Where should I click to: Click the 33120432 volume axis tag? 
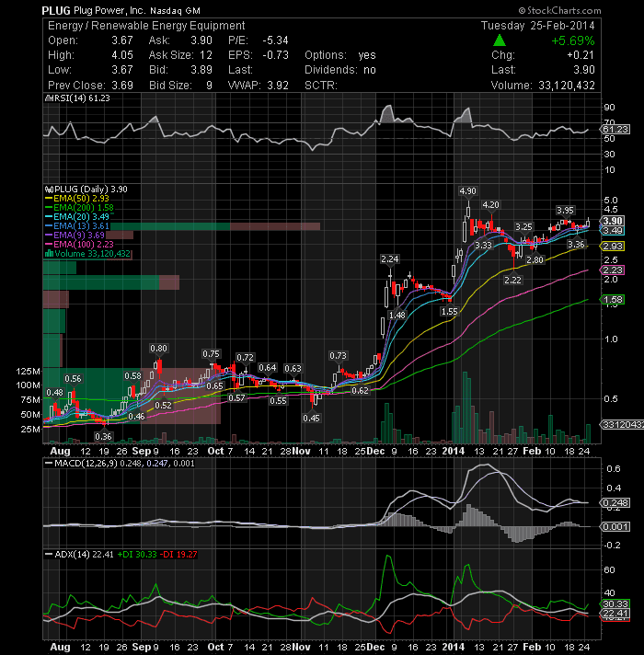(622, 424)
